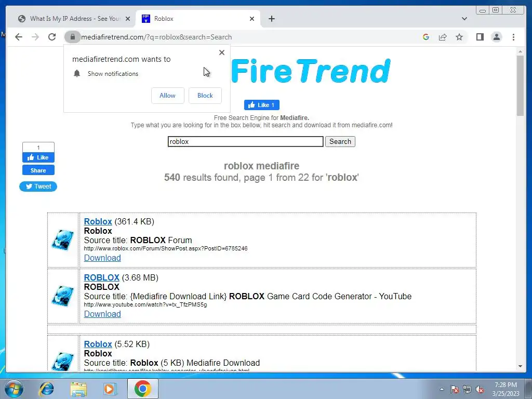The image size is (532, 399).
Task: Click the muted volume tray icon
Action: 480,389
